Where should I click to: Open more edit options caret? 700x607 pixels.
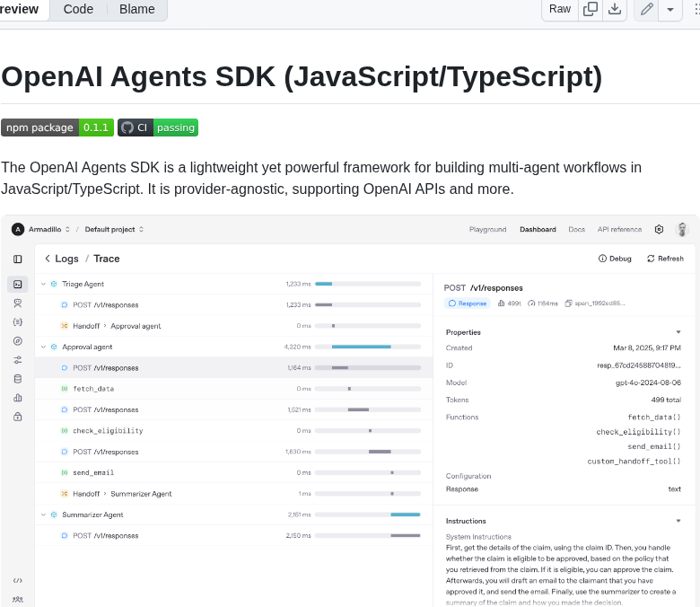coord(670,9)
